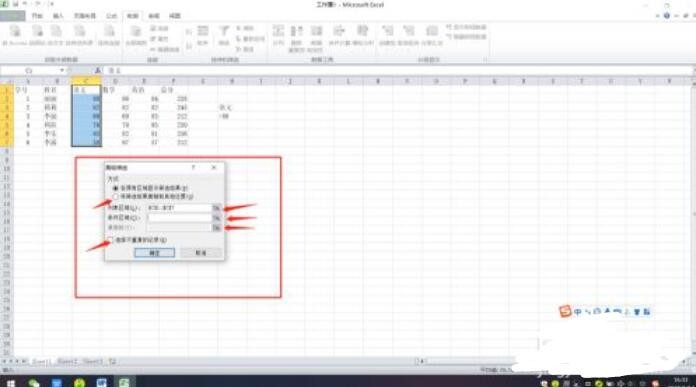Click the Filter funnel icon in ribbon
Screen dimensions: 696x387
tap(224, 31)
